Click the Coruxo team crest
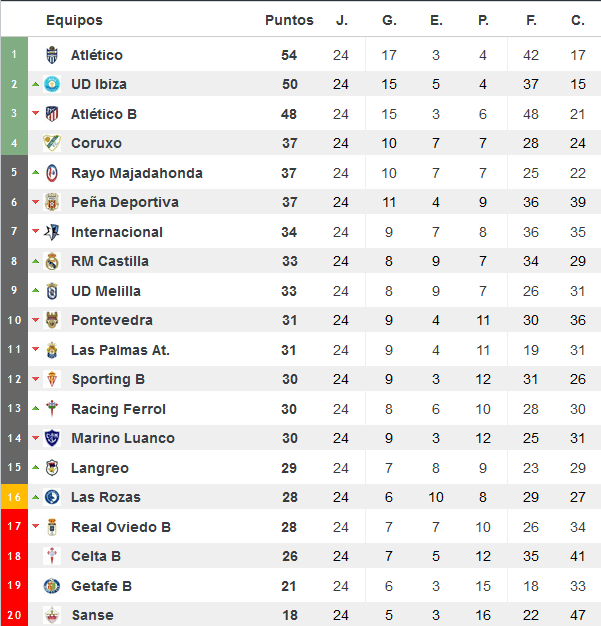Viewport: 601px width, 626px height. tap(52, 143)
